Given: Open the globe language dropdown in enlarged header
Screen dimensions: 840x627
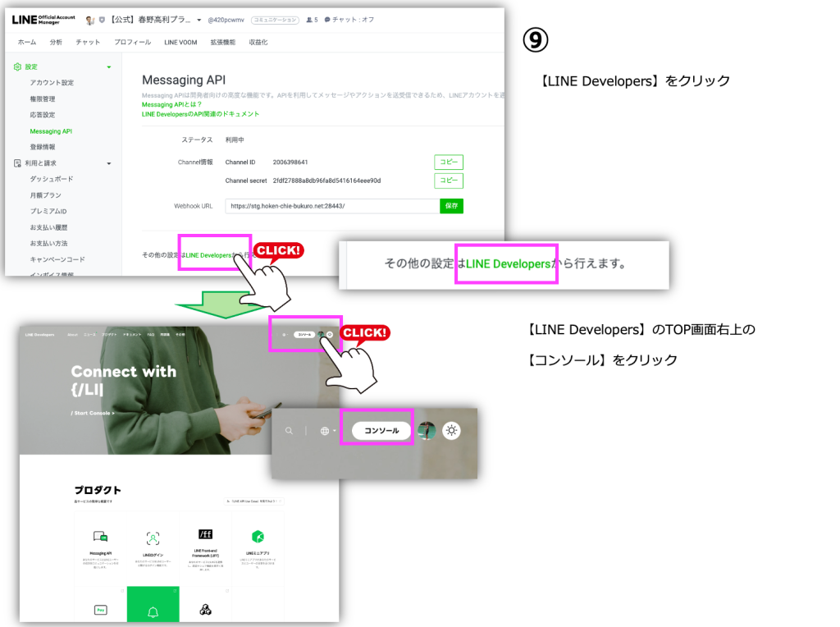Looking at the screenshot, I should coord(328,431).
